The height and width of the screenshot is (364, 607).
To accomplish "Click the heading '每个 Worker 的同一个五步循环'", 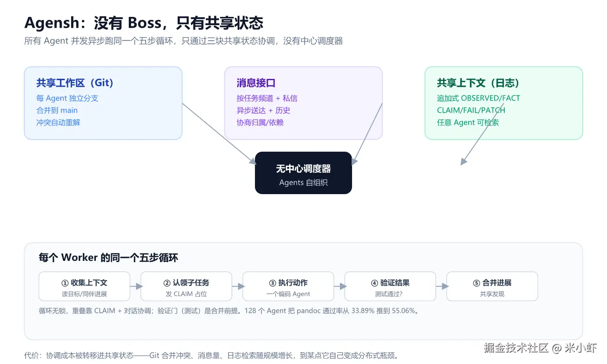I will [x=108, y=258].
